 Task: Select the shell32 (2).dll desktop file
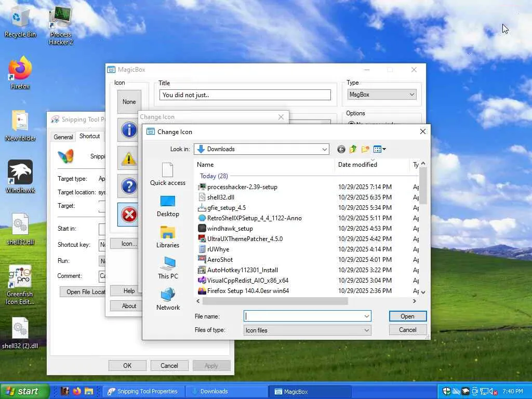(x=20, y=333)
